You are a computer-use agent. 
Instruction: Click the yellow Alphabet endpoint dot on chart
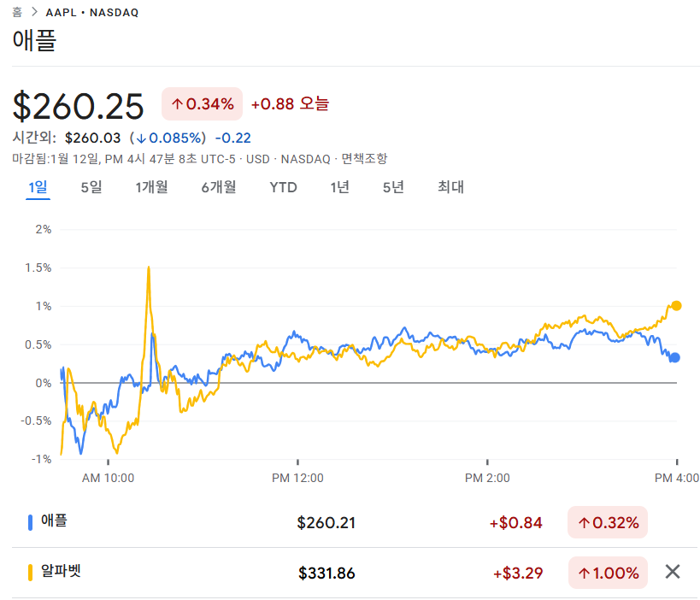[676, 305]
